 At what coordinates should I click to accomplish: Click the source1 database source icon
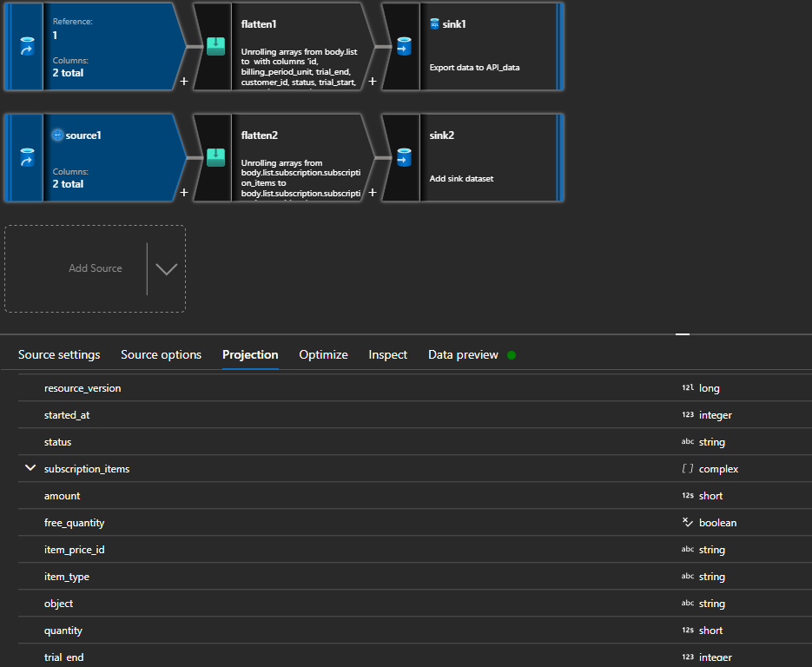(x=27, y=157)
